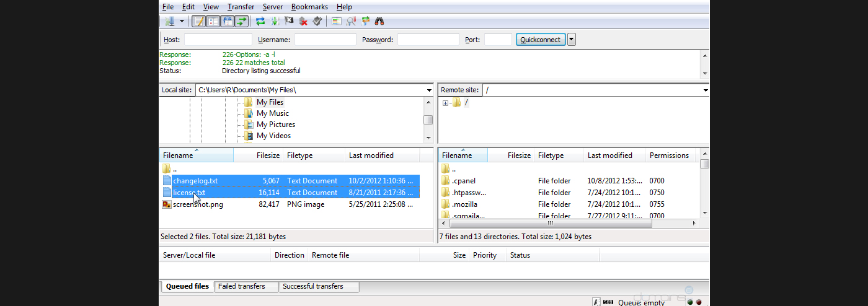Toggle the message log display
The height and width of the screenshot is (306, 868).
[x=199, y=21]
